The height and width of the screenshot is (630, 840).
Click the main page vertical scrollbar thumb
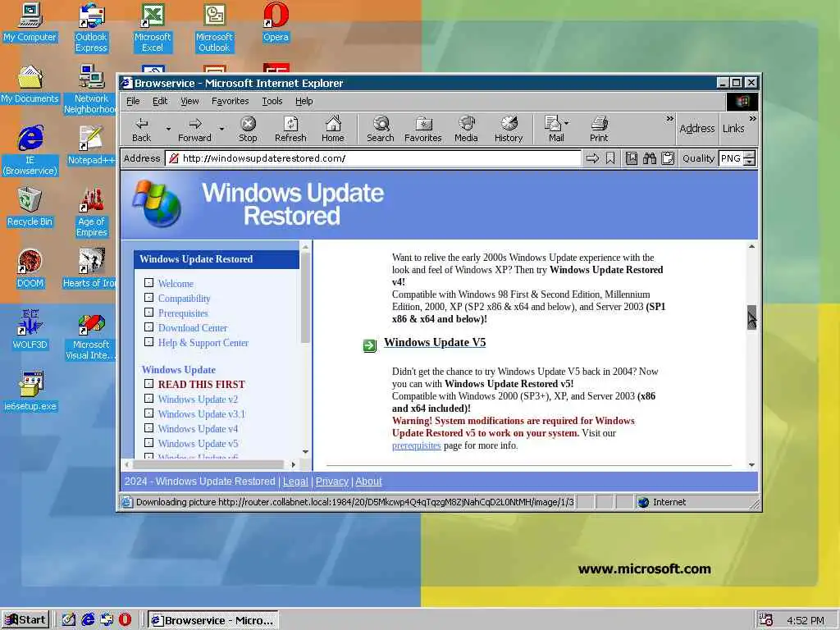pyautogui.click(x=751, y=317)
